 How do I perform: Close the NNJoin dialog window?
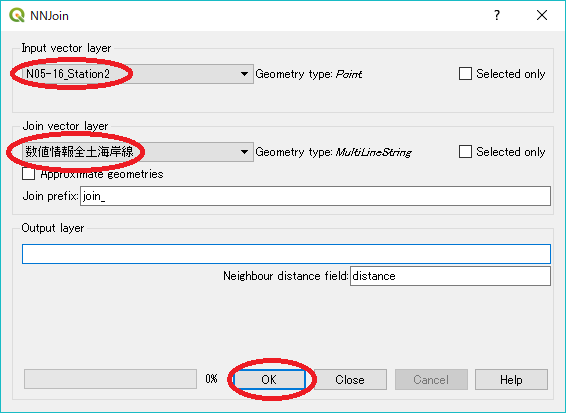click(x=542, y=15)
